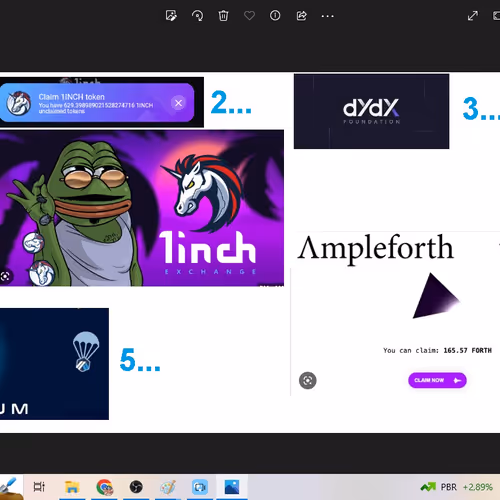The height and width of the screenshot is (500, 500).
Task: Open the PBR stock widget
Action: pos(456,487)
